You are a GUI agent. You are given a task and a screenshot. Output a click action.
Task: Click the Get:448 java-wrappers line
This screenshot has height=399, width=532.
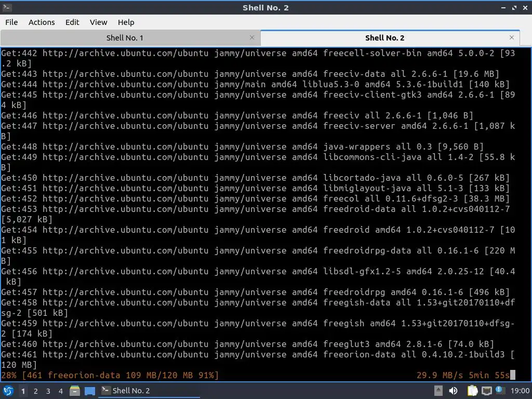click(x=242, y=147)
